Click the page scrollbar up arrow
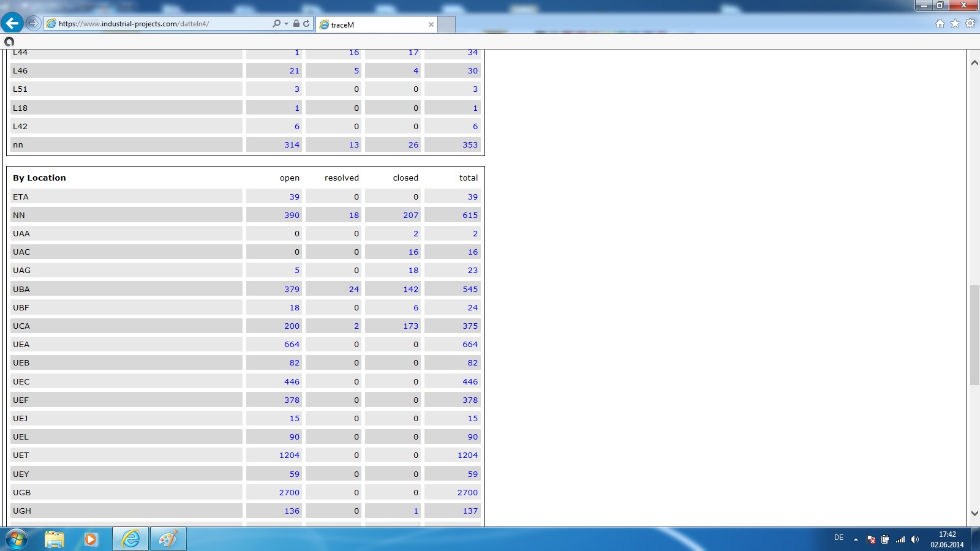 tap(974, 62)
